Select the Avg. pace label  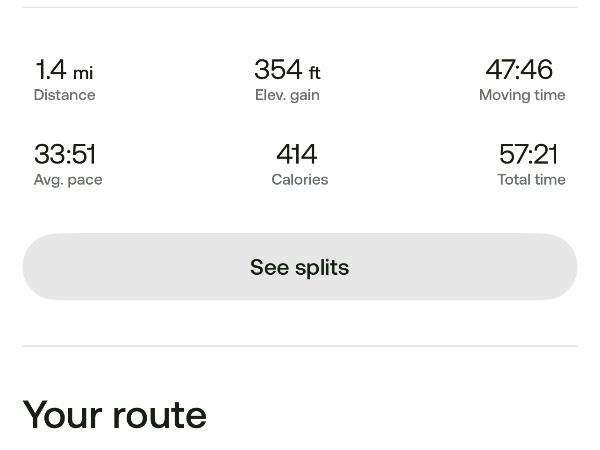click(68, 180)
